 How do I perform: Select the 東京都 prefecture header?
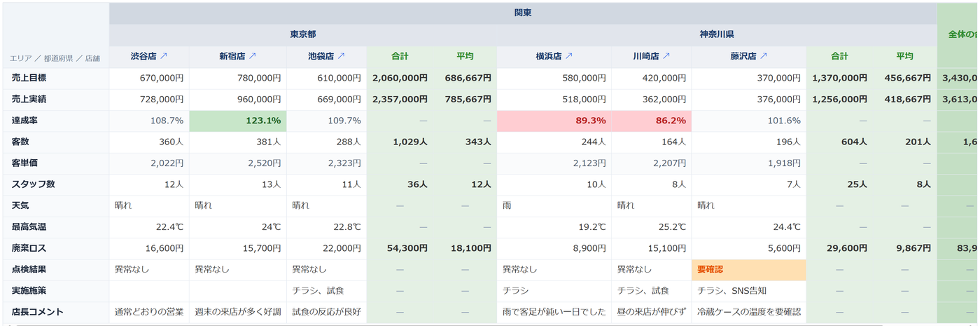point(303,34)
